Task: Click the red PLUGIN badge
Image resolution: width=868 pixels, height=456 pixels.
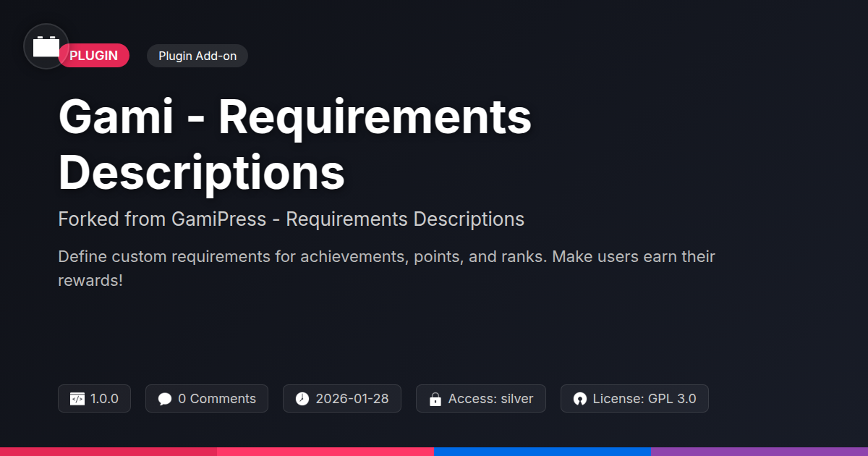Action: tap(94, 56)
